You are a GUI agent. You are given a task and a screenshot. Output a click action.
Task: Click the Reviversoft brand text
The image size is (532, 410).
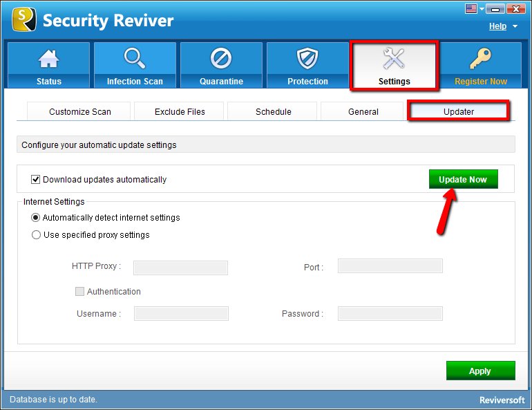[502, 400]
